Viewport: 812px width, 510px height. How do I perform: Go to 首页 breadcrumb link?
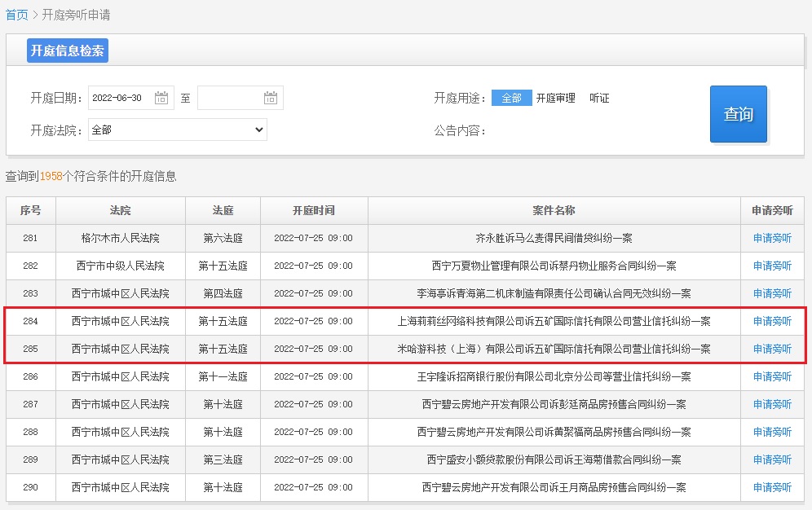(x=16, y=15)
